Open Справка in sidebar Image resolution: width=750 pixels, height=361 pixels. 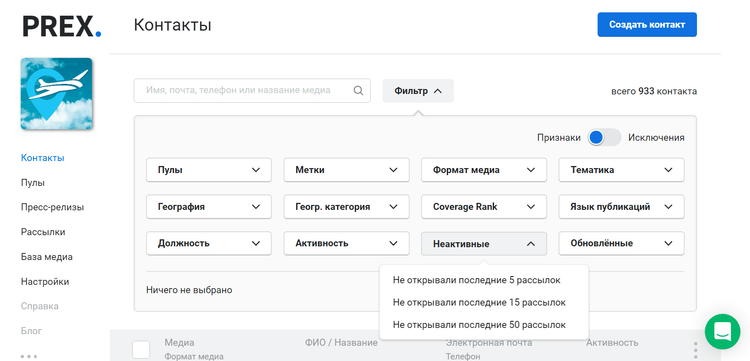39,306
